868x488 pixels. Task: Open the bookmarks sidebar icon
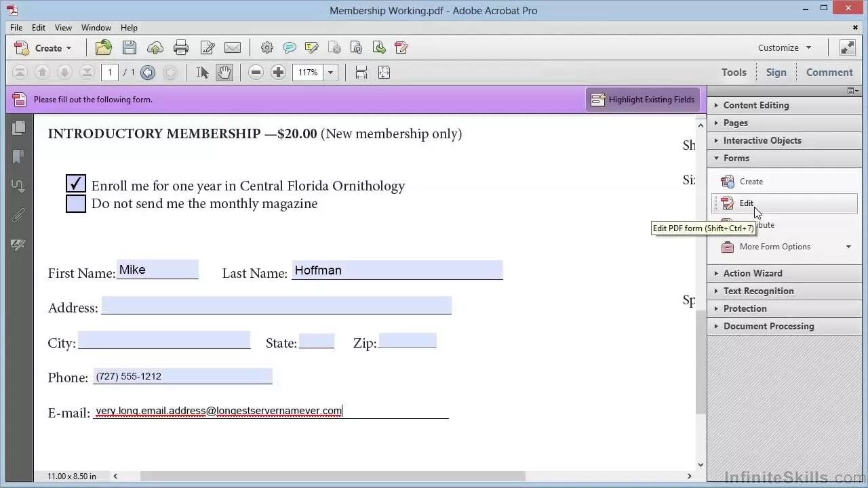[18, 157]
